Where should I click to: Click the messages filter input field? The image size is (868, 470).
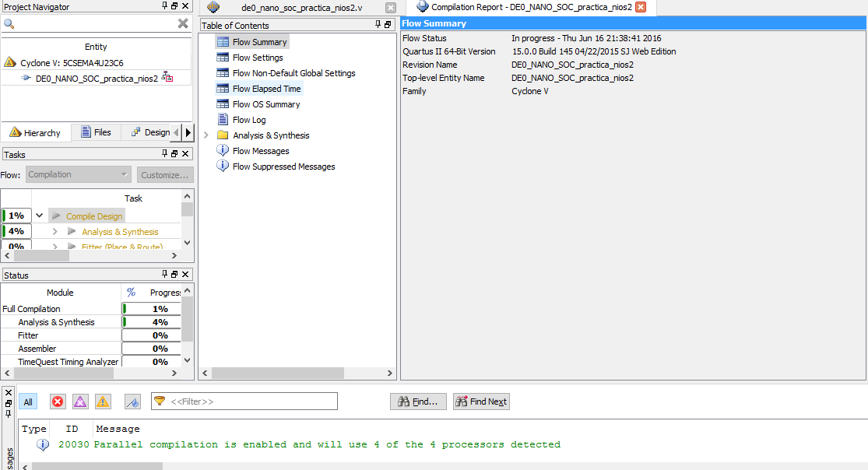pyautogui.click(x=244, y=402)
